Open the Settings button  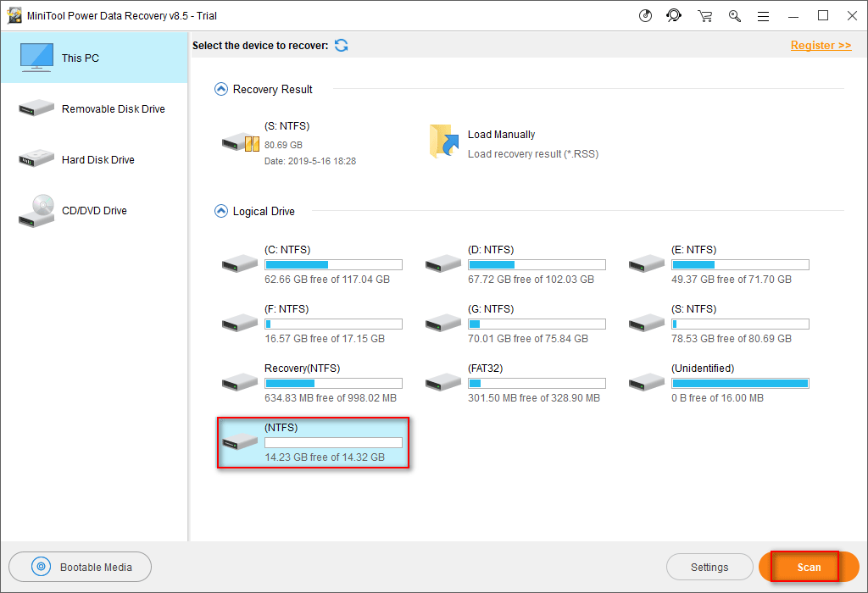[x=709, y=567]
